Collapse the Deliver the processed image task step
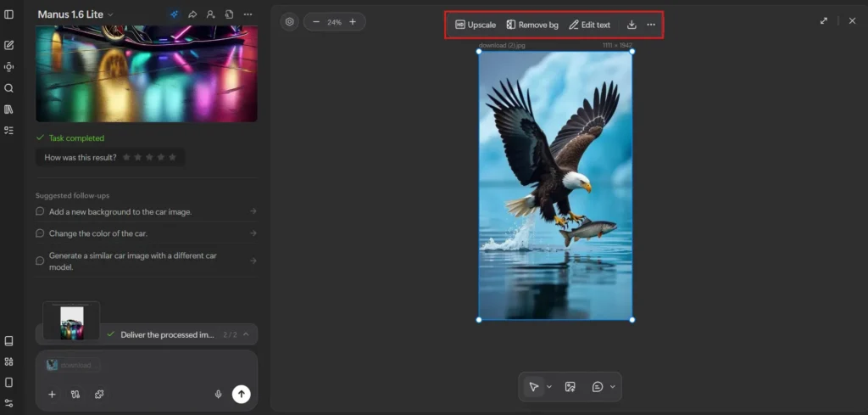Screen dimensions: 868x415 coord(246,334)
